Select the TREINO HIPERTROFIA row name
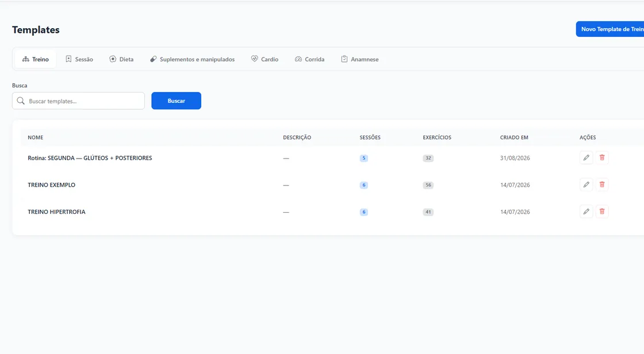Viewport: 644px width, 354px height. pos(57,212)
